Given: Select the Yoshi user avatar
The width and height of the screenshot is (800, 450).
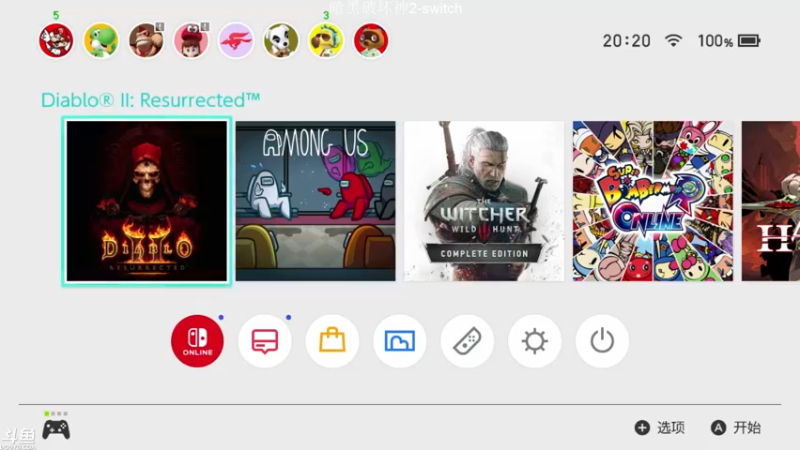Looking at the screenshot, I should [x=101, y=40].
